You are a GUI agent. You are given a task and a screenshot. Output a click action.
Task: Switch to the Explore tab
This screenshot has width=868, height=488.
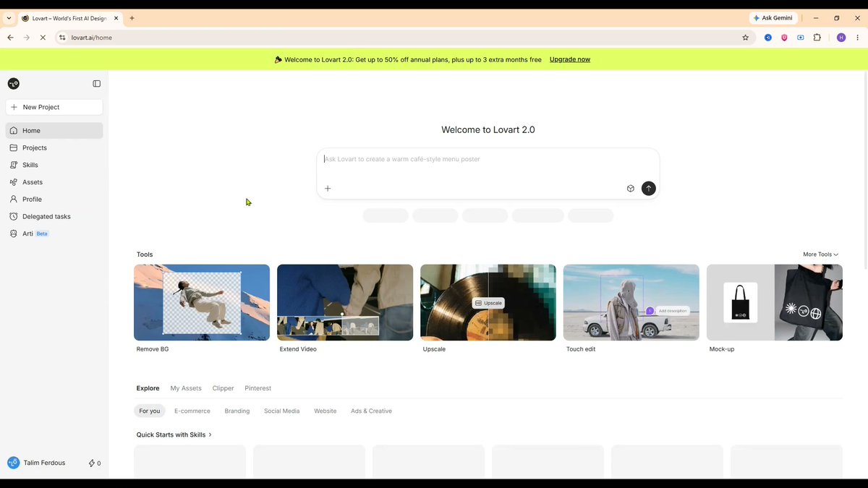coord(148,388)
